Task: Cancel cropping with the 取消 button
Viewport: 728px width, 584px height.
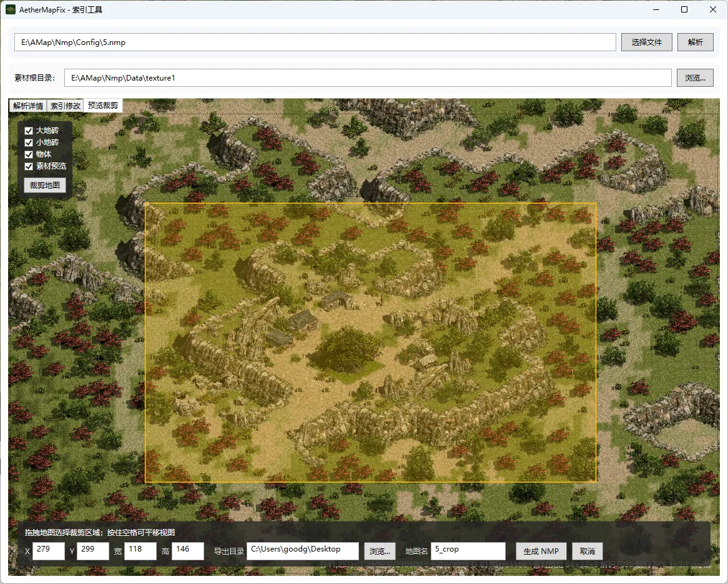Action: click(x=588, y=551)
